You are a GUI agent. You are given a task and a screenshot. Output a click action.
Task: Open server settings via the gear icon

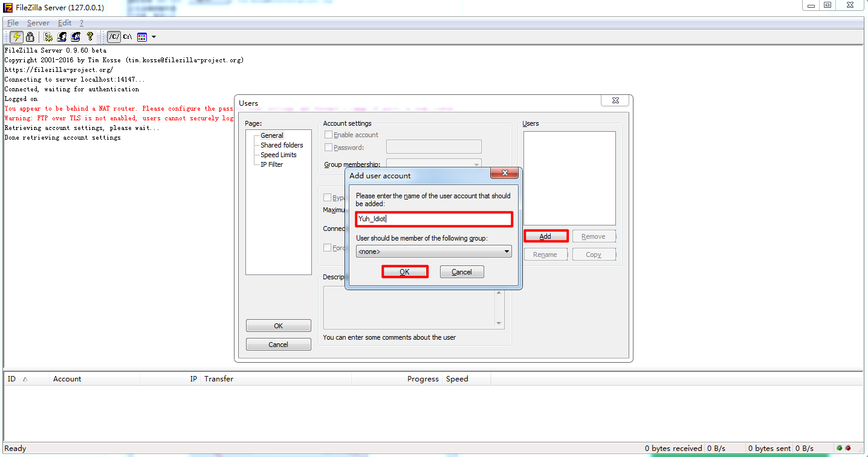[x=48, y=37]
